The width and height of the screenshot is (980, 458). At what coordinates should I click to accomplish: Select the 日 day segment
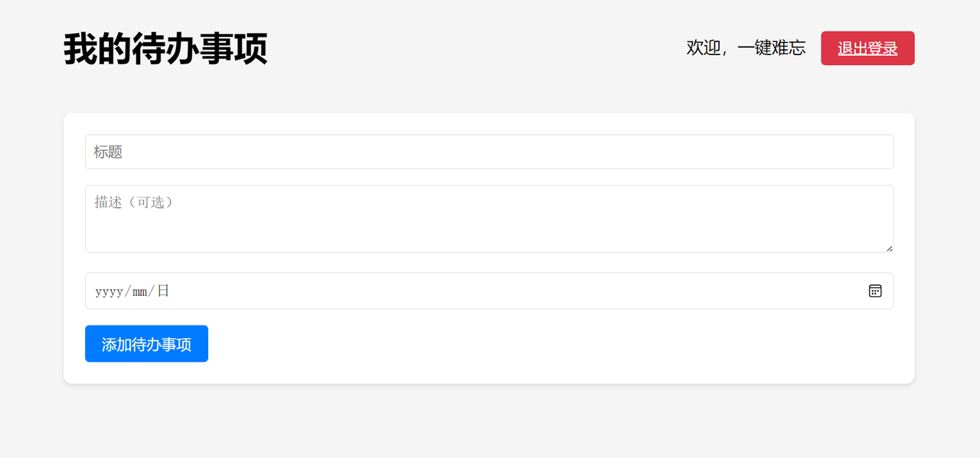click(163, 291)
